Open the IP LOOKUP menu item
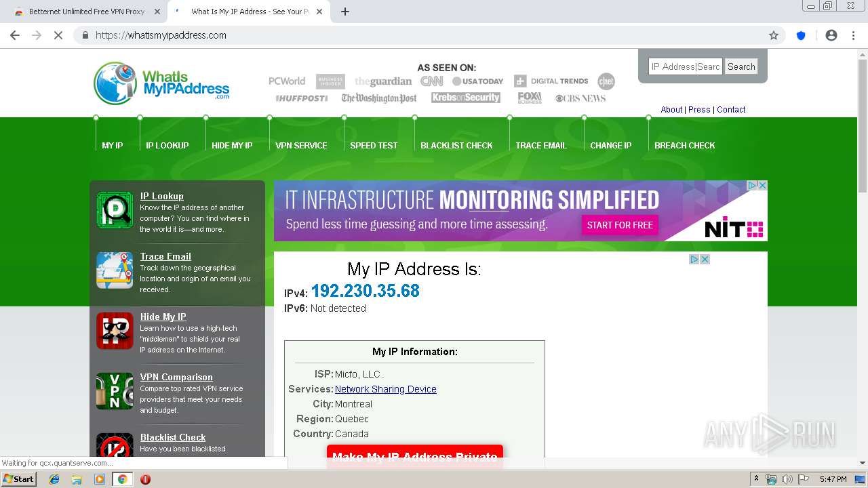868x488 pixels. click(167, 145)
